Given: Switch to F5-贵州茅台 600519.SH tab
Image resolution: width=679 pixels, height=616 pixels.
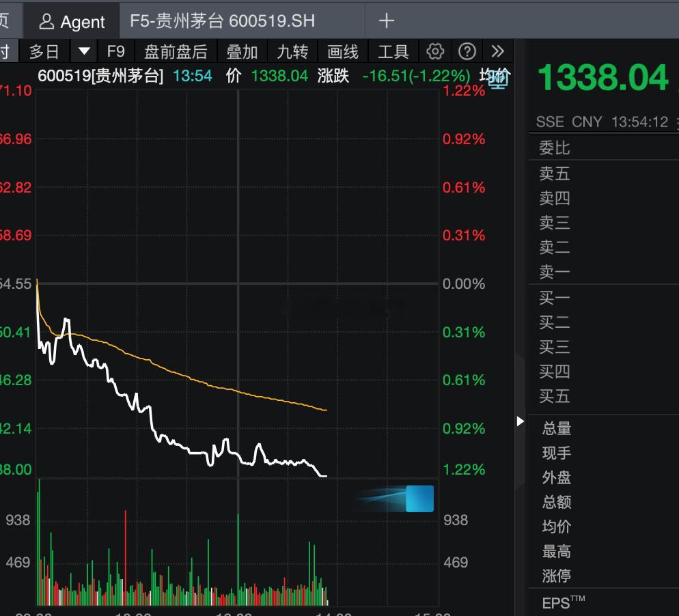Looking at the screenshot, I should (223, 20).
